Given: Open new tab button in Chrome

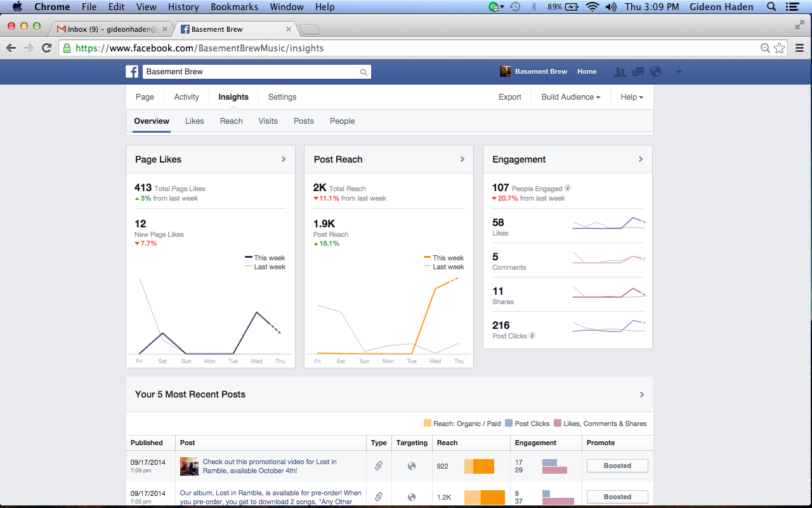Looking at the screenshot, I should click(309, 29).
